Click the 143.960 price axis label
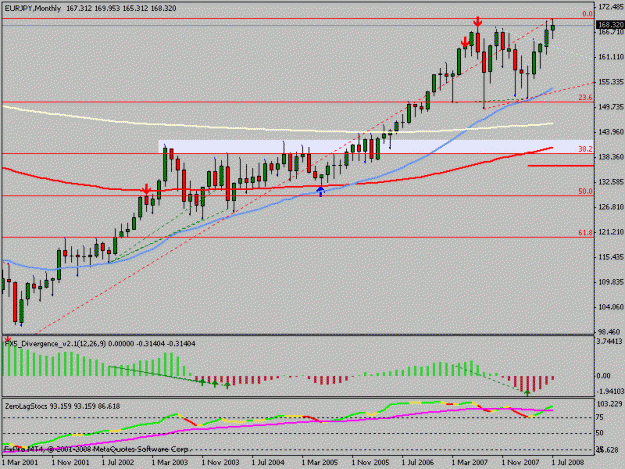This screenshot has height=469, width=625. tap(611, 131)
